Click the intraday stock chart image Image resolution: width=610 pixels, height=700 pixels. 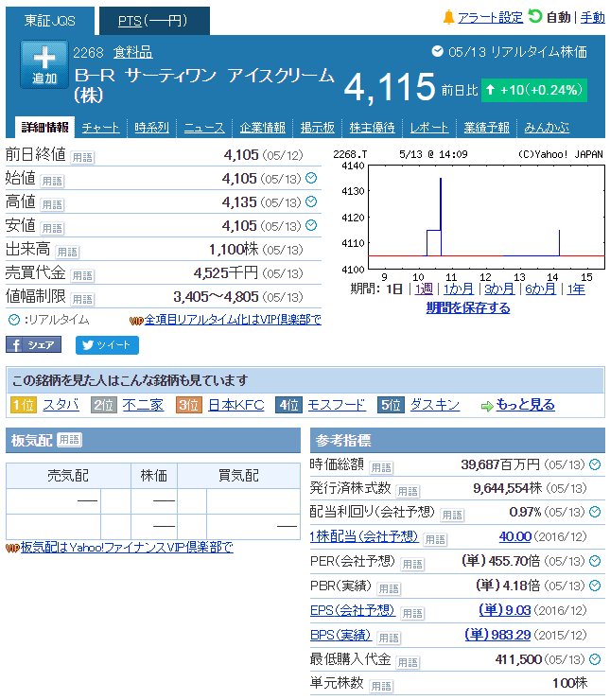468,216
